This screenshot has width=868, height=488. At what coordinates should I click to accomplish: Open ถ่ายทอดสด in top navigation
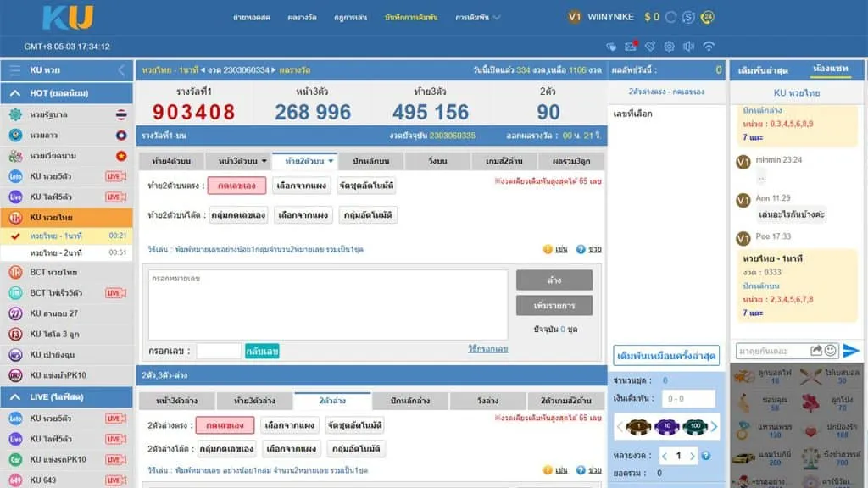point(251,18)
